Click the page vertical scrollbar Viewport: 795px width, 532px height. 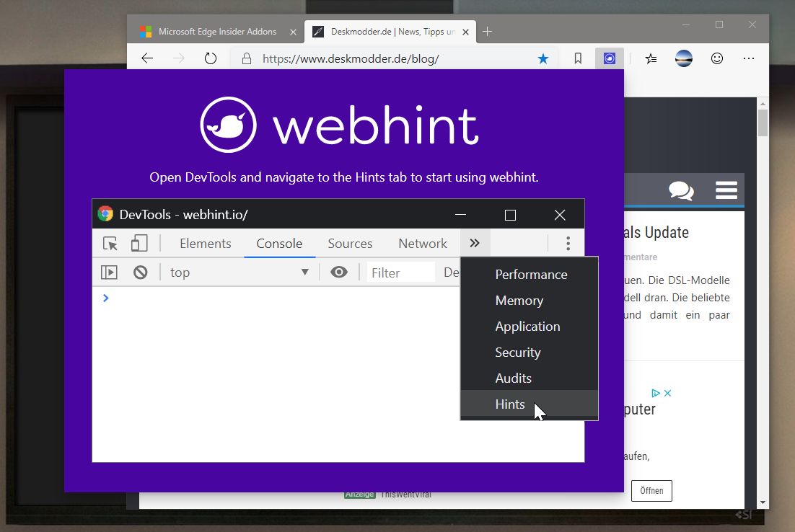pyautogui.click(x=763, y=288)
